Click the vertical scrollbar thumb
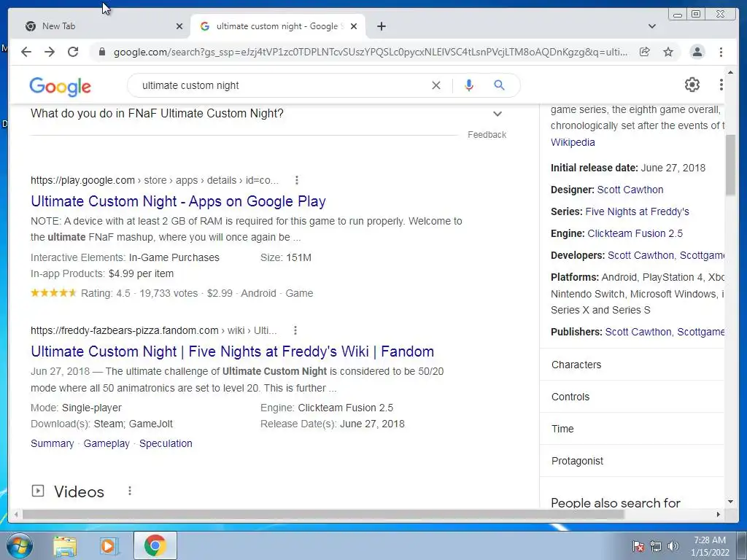This screenshot has width=747, height=560. coord(730,165)
